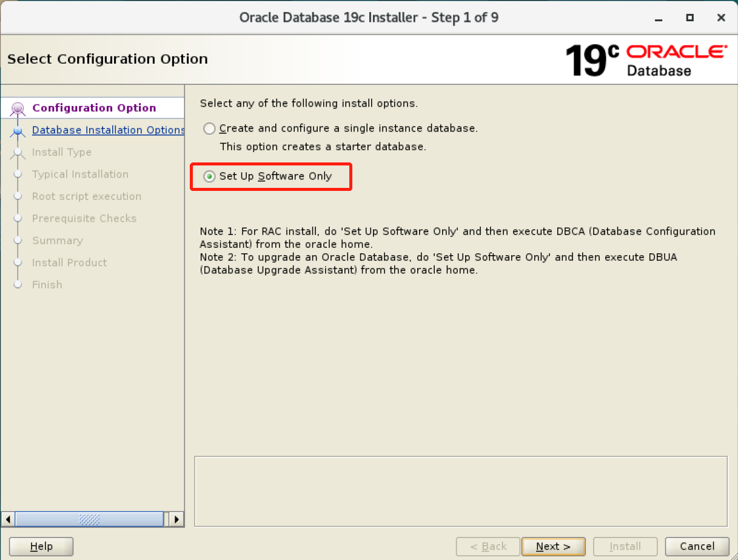Viewport: 738px width, 560px height.
Task: Click the Cancel button
Action: pyautogui.click(x=697, y=546)
